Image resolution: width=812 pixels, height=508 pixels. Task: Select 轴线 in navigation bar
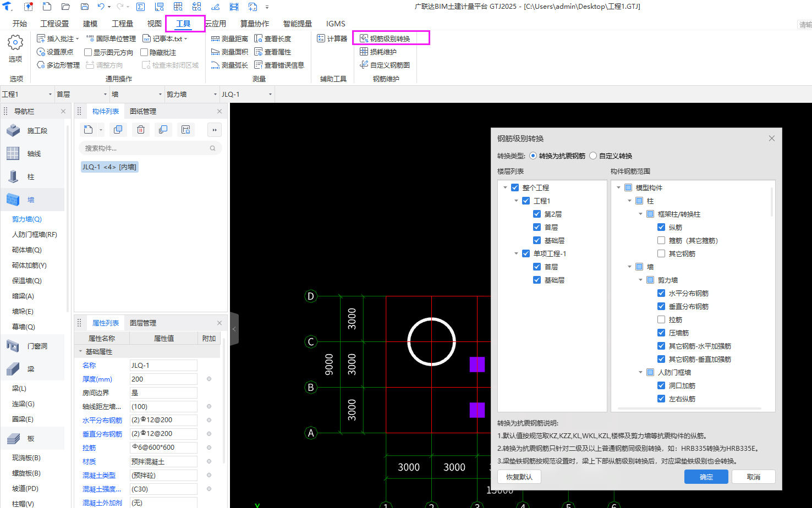tap(33, 153)
